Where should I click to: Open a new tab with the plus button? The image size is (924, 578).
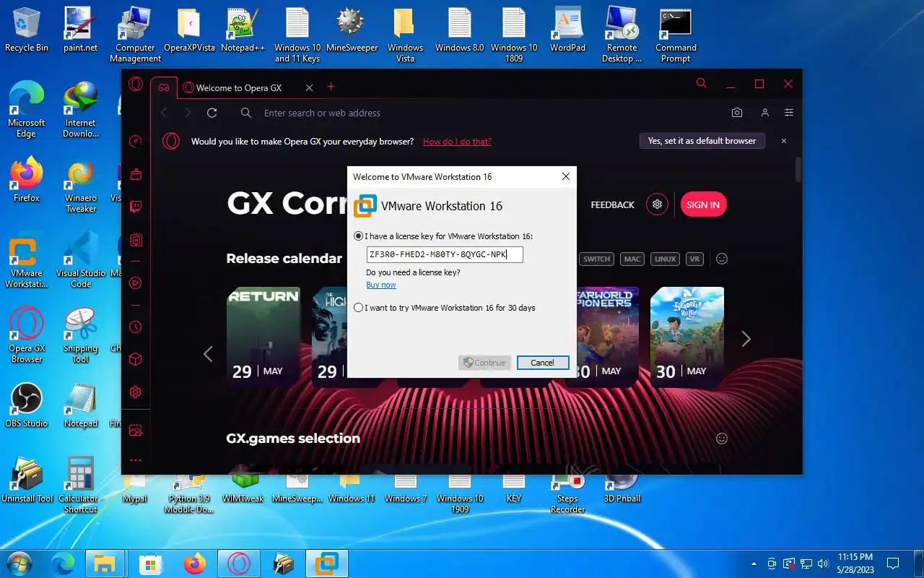pos(331,87)
